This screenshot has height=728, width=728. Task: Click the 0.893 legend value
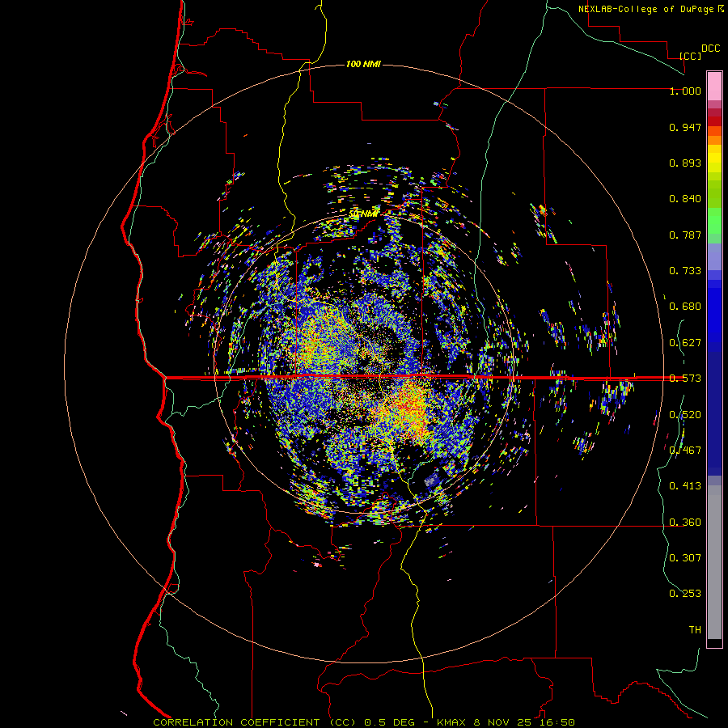685,163
